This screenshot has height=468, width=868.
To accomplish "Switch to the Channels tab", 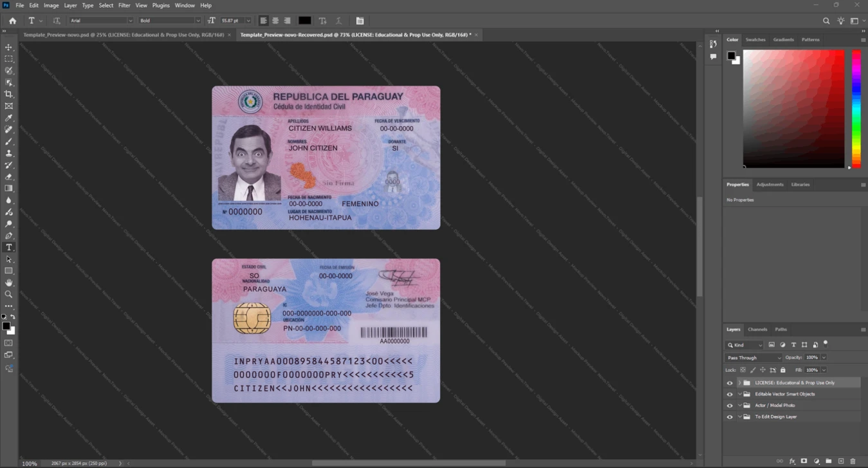I will [x=757, y=329].
